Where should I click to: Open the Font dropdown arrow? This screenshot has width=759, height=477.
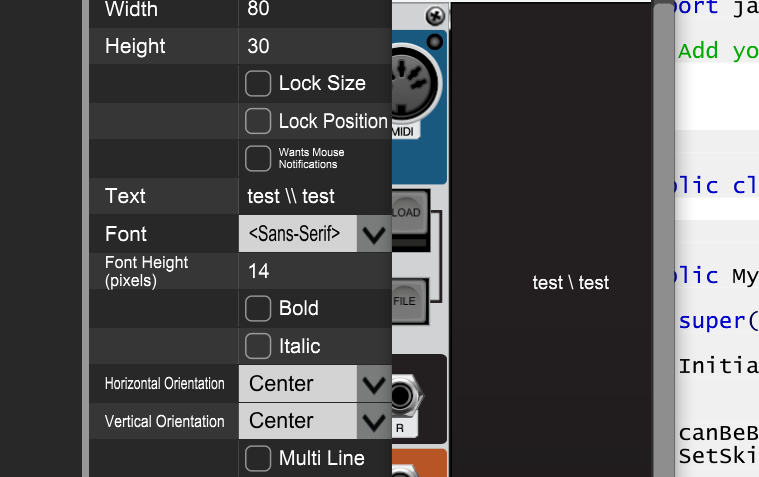click(x=374, y=234)
